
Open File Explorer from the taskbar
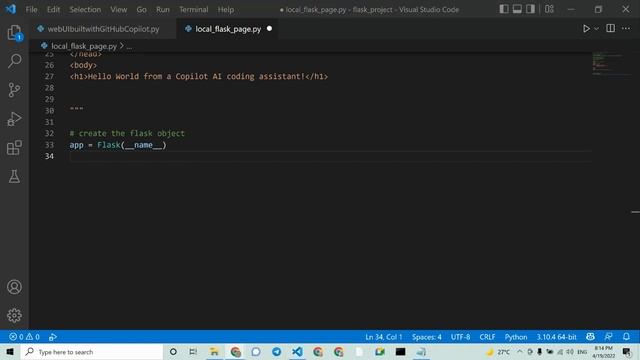pos(214,351)
